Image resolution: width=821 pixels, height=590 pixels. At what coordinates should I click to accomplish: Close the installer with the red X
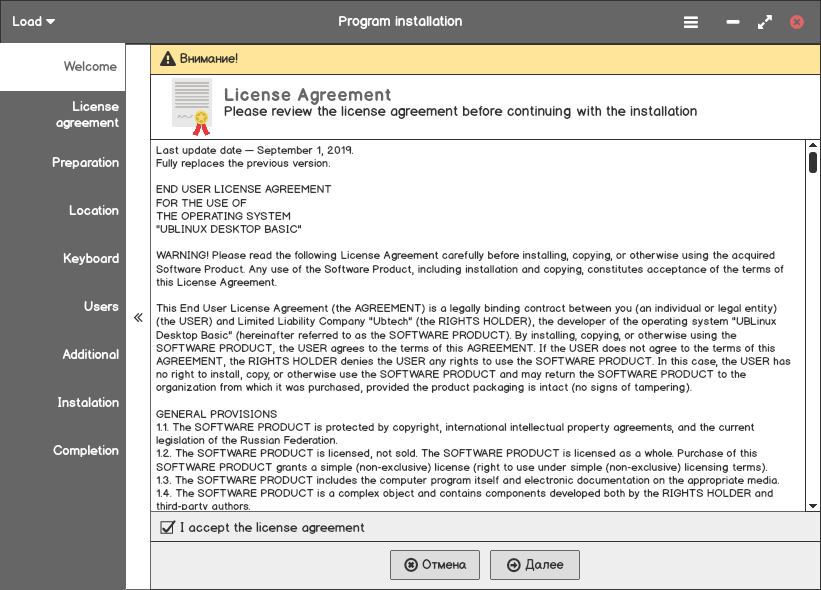(797, 21)
